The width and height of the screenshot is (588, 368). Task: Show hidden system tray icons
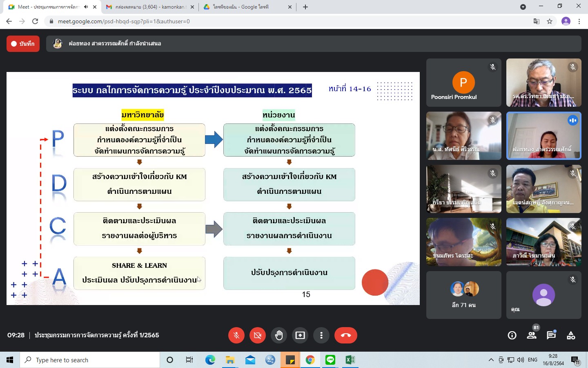tap(491, 360)
